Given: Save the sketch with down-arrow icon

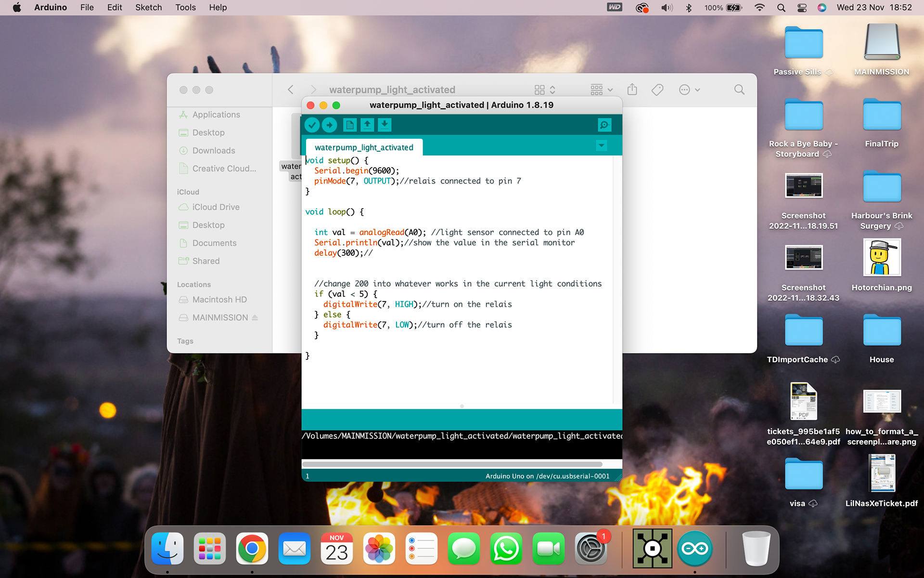Looking at the screenshot, I should pos(385,125).
